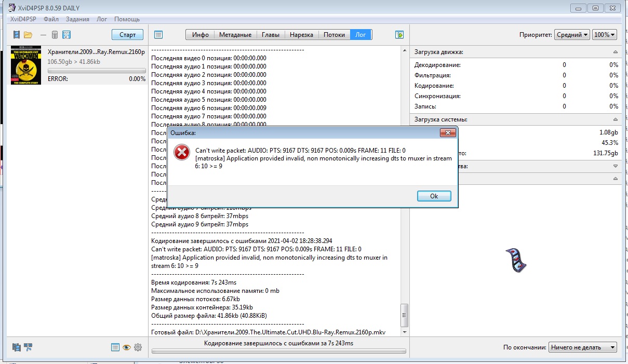Viewport: 628px width, 364px height.
Task: Click the trash can delete icon
Action: pyautogui.click(x=55, y=35)
